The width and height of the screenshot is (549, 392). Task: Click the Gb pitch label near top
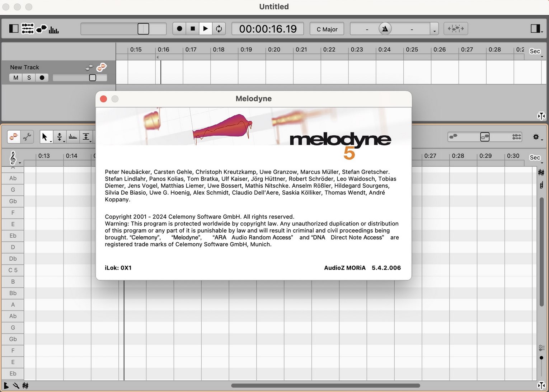pyautogui.click(x=13, y=201)
